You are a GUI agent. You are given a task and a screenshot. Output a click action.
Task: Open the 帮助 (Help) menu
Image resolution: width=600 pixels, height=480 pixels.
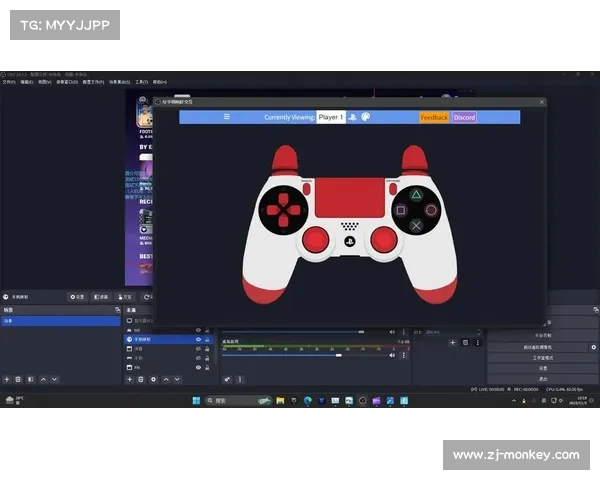coord(160,82)
